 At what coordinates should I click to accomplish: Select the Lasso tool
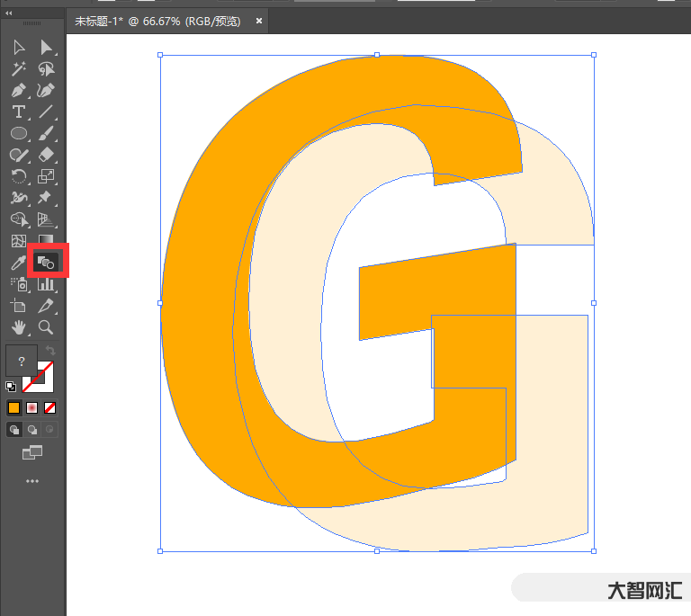47,69
